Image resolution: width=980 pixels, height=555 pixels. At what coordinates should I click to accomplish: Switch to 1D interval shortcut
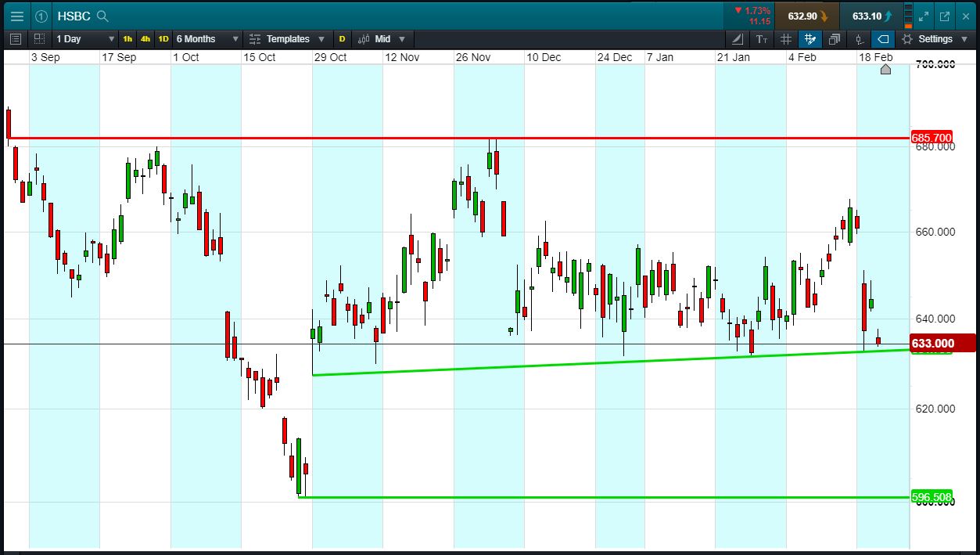click(163, 38)
